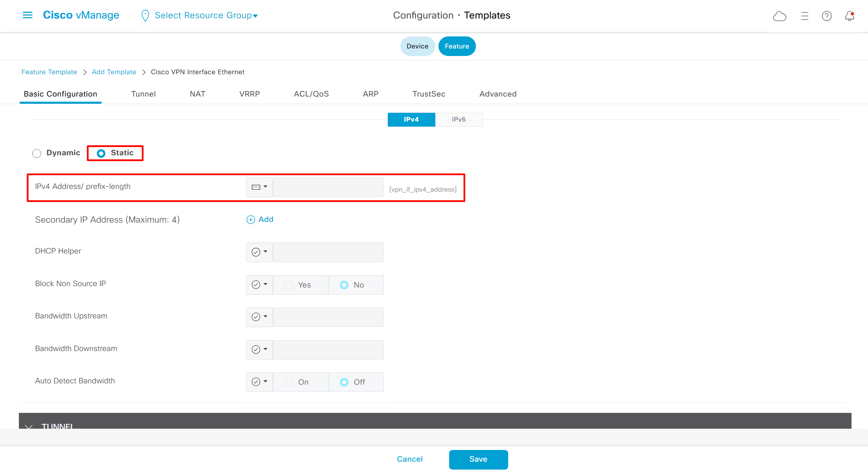This screenshot has height=473, width=868.
Task: Click the Feature Template breadcrumb link
Action: (x=49, y=72)
